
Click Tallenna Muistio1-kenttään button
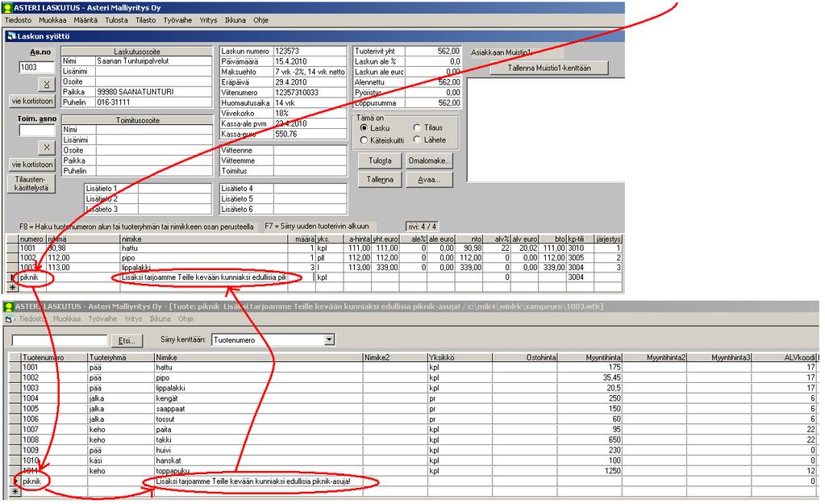coord(549,68)
